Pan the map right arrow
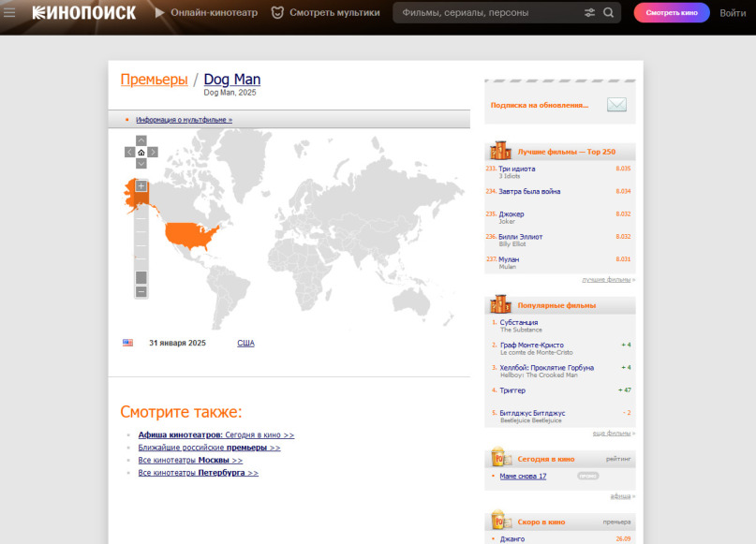Screen dimensions: 756x544 point(153,153)
